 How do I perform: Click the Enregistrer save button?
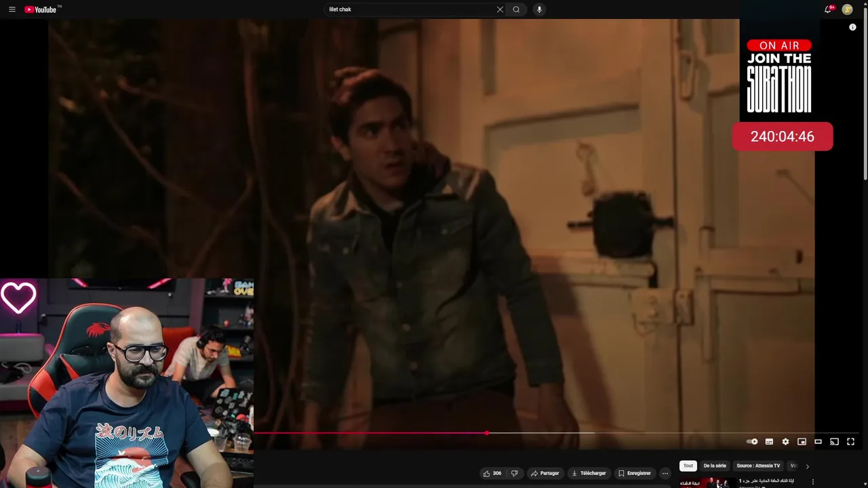click(634, 473)
